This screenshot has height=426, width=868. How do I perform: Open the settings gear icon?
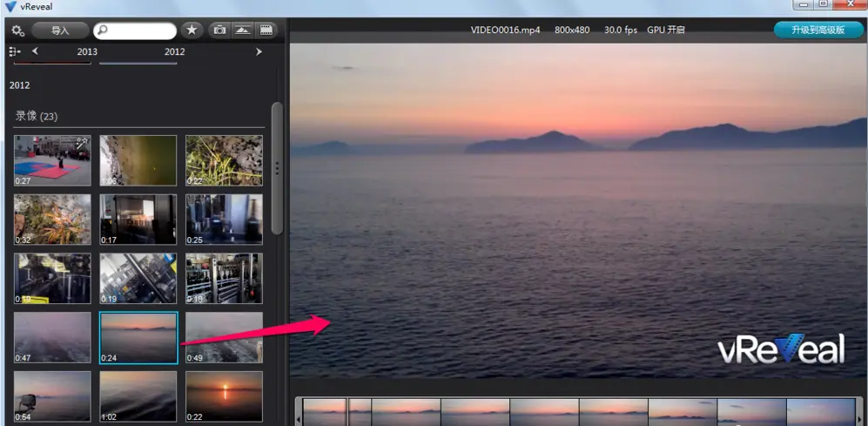point(17,30)
